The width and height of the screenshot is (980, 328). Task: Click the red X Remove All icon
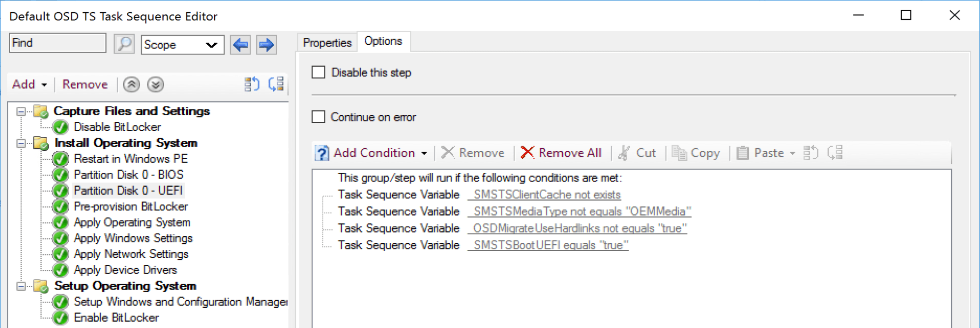click(x=528, y=153)
